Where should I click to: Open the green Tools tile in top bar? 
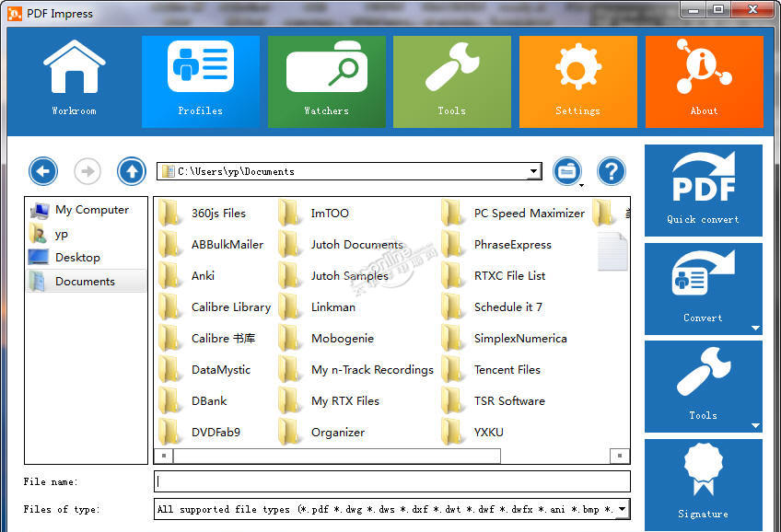click(452, 81)
